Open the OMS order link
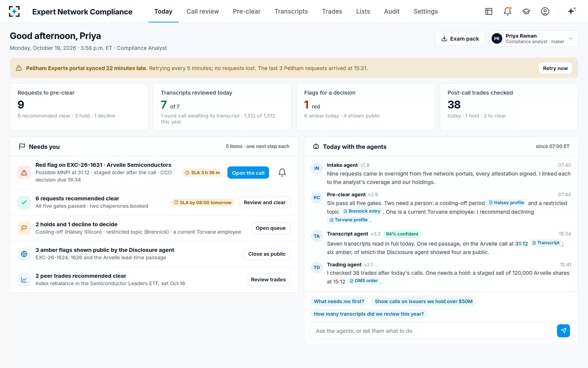The width and height of the screenshot is (588, 368). point(364,281)
